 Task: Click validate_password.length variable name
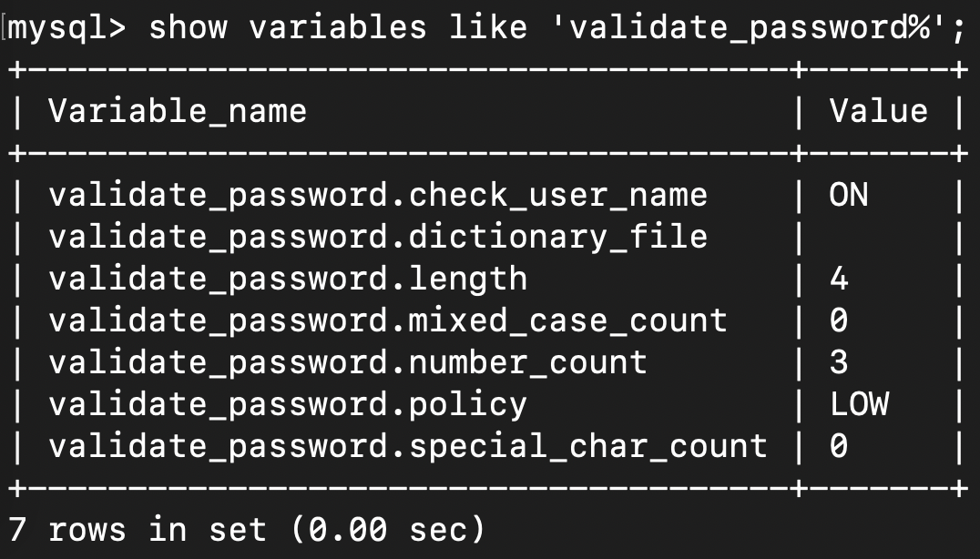click(288, 279)
